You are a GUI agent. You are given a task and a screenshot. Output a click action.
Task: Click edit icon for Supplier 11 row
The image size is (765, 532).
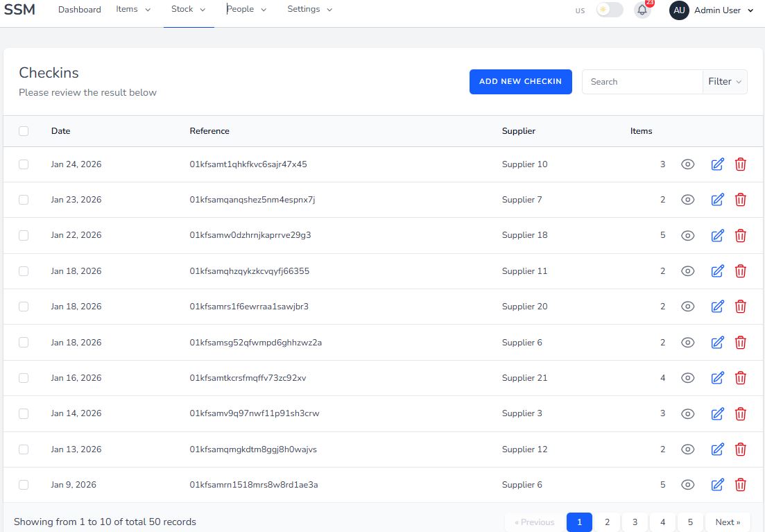click(x=717, y=271)
